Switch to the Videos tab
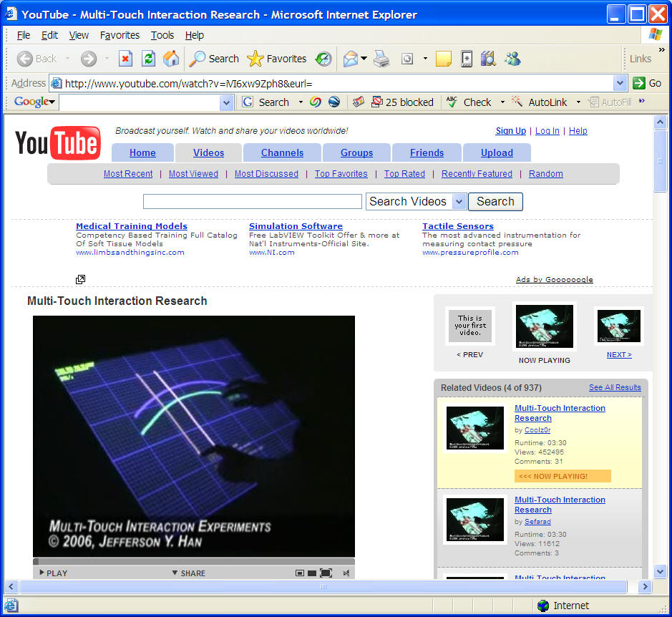672x617 pixels. pyautogui.click(x=208, y=153)
